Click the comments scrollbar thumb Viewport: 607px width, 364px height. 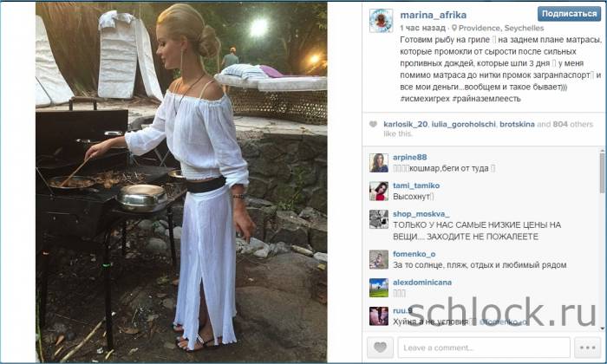point(602,172)
